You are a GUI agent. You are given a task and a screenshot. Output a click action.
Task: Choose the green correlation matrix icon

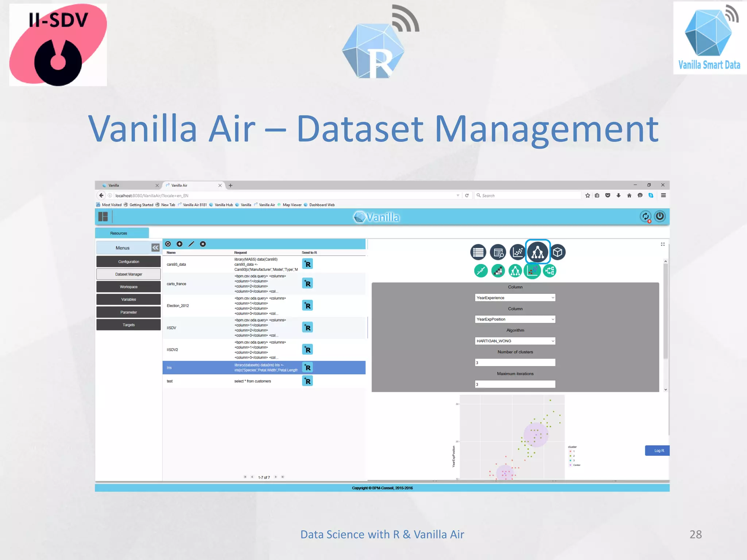coord(498,271)
